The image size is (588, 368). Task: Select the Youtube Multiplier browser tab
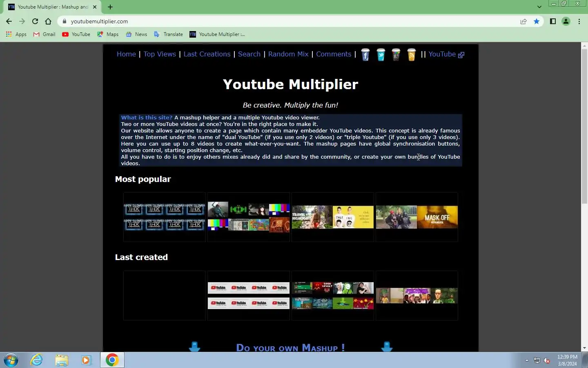pos(53,7)
